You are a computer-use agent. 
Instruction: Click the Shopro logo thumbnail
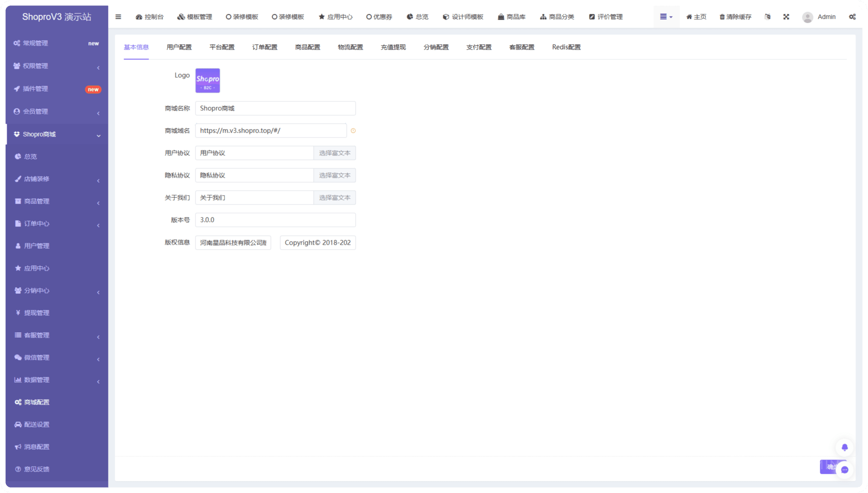pyautogui.click(x=208, y=81)
